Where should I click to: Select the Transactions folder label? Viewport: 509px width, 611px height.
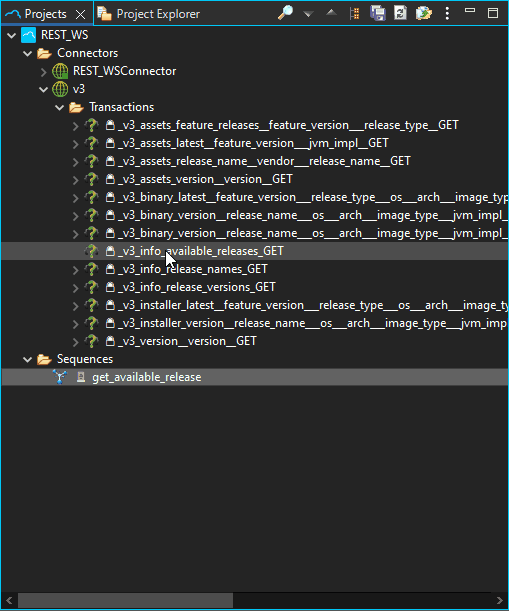(x=122, y=107)
